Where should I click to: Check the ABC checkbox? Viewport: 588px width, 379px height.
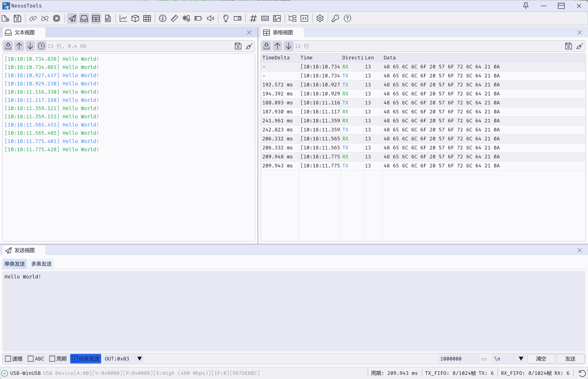[31, 359]
